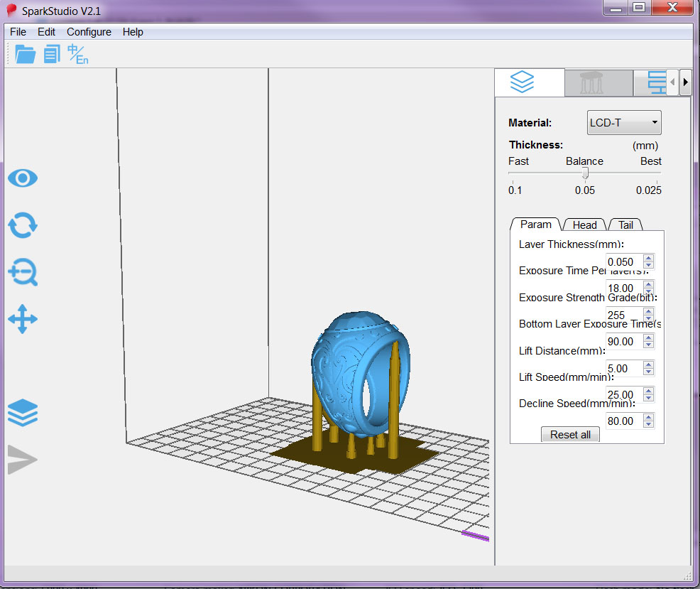
Task: Open the Help menu
Action: (x=133, y=32)
